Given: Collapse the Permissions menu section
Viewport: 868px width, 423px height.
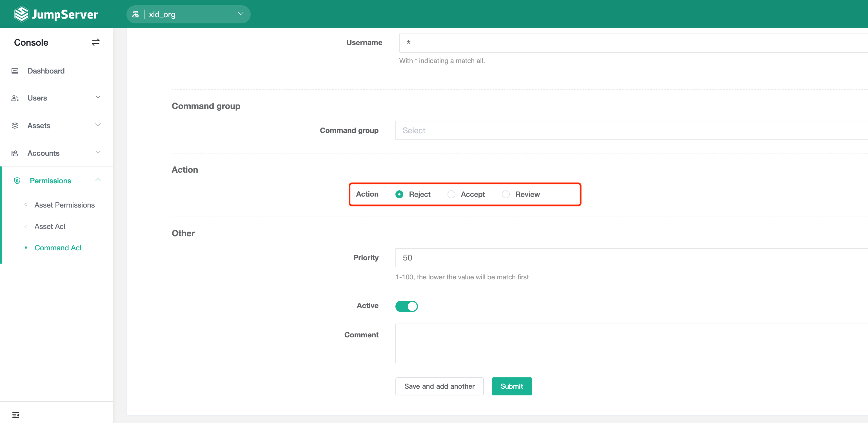Looking at the screenshot, I should (98, 180).
